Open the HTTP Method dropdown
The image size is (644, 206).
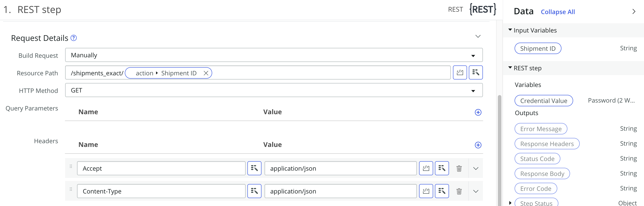coord(274,90)
